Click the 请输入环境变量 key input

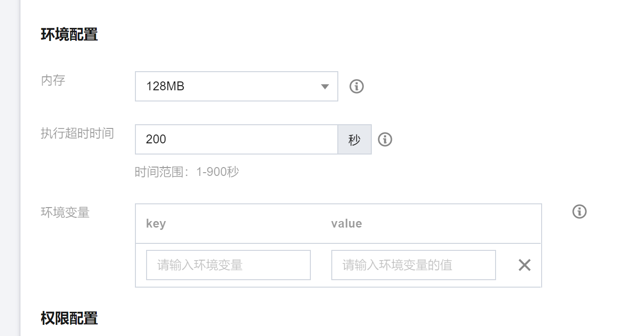228,265
